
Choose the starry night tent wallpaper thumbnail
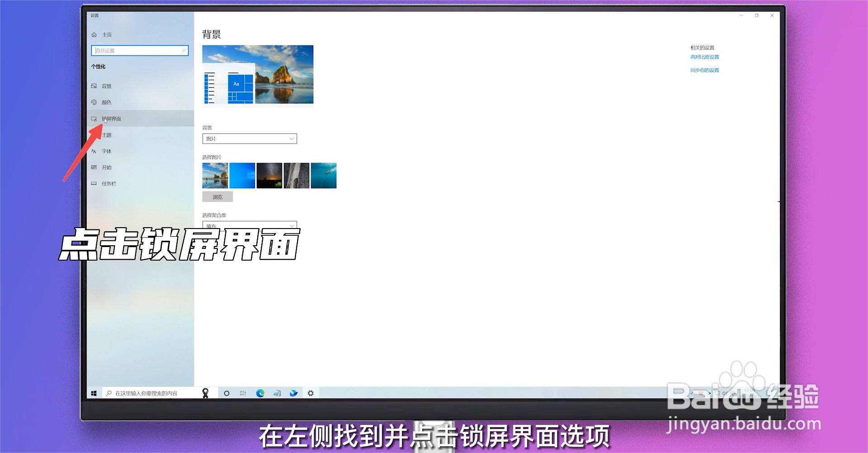click(x=269, y=176)
